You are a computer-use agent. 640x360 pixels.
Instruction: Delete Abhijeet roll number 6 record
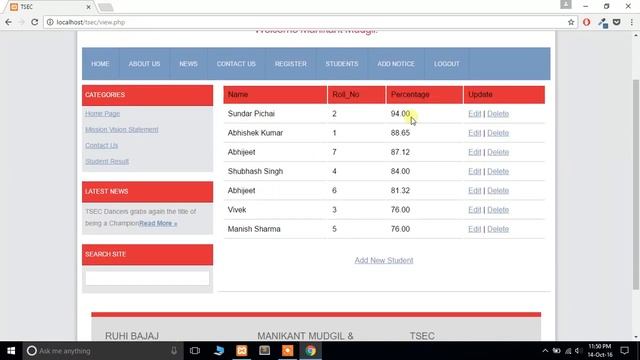(x=498, y=191)
